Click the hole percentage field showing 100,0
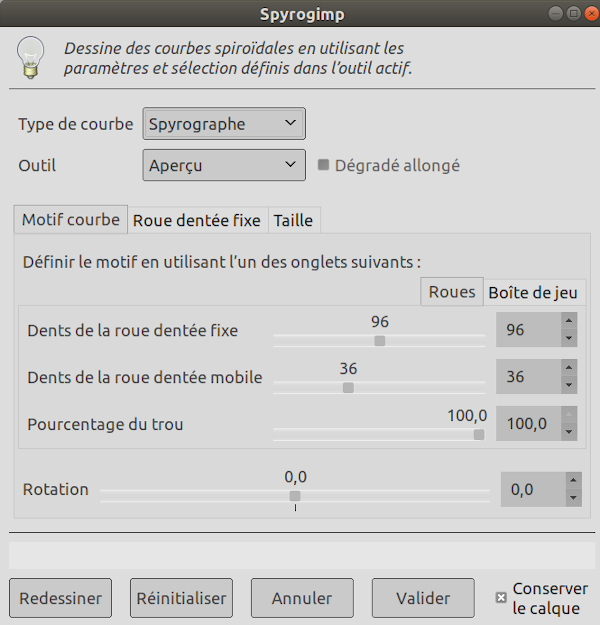This screenshot has height=625, width=600. (529, 423)
